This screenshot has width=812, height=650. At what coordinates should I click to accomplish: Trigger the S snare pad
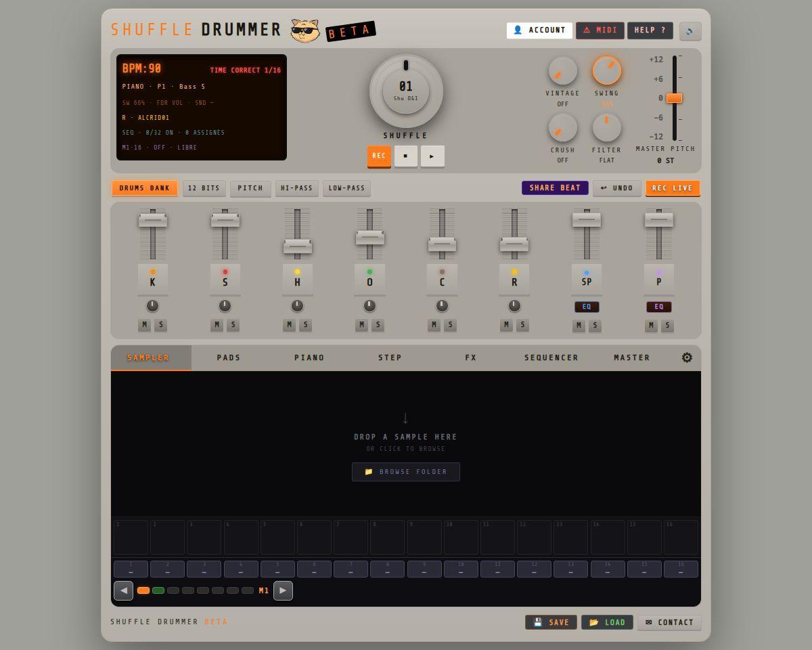point(225,279)
